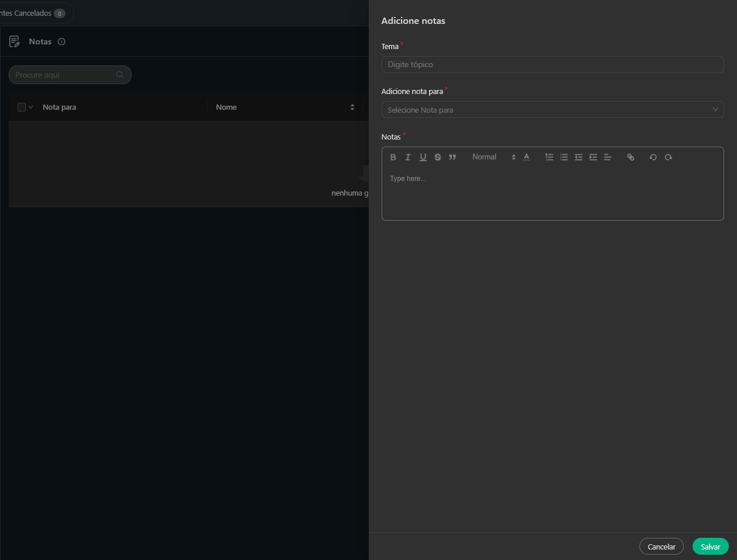Screen dimensions: 737x560
Task: Increase the text indent
Action: pyautogui.click(x=593, y=157)
